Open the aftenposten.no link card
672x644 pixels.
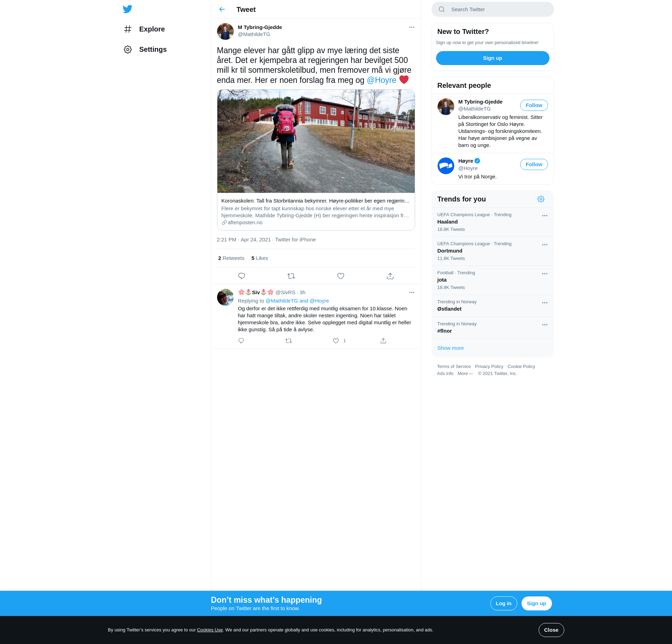coord(316,212)
